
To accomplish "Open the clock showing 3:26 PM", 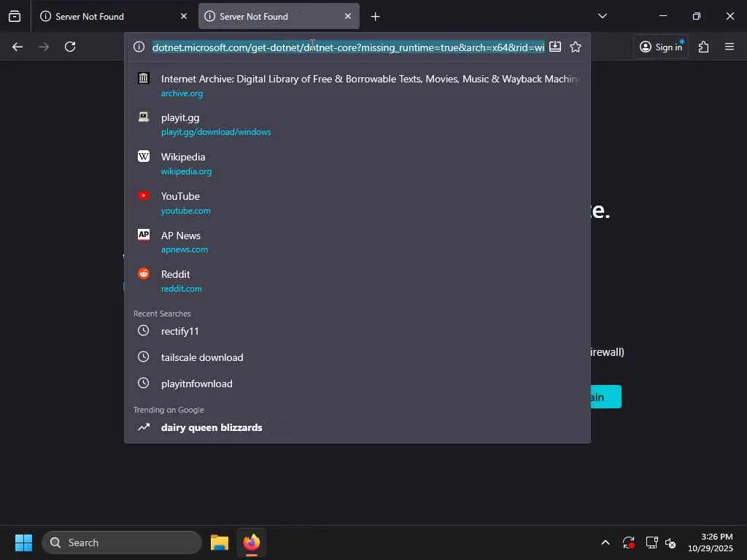I will click(711, 542).
